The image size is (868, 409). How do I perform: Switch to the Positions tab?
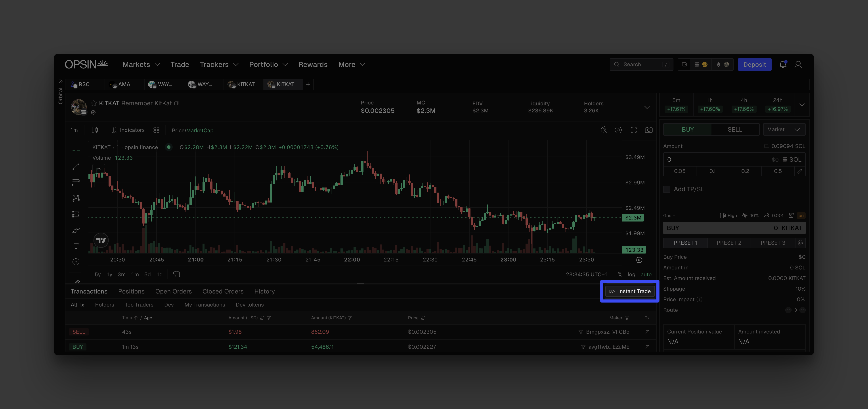coord(131,291)
